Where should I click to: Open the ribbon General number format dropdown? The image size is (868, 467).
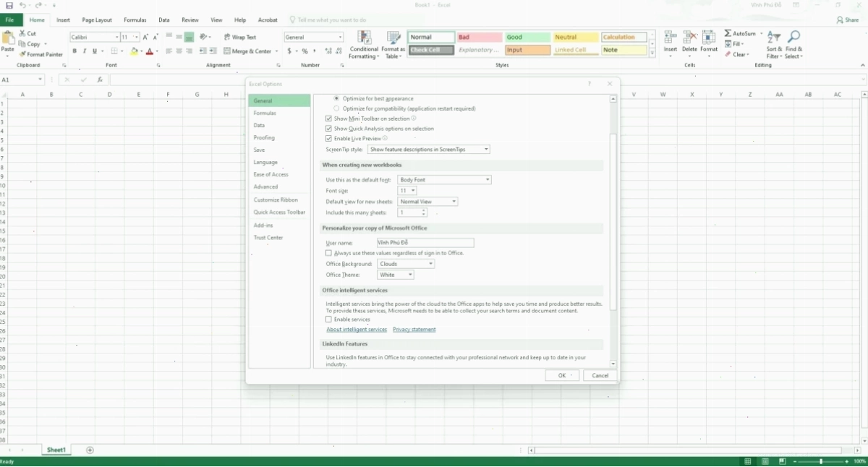(x=340, y=37)
